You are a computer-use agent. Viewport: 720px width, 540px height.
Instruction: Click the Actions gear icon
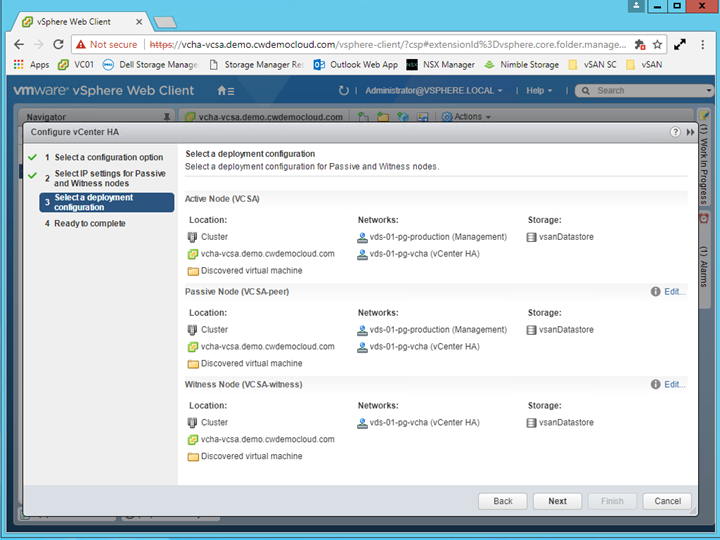(447, 117)
